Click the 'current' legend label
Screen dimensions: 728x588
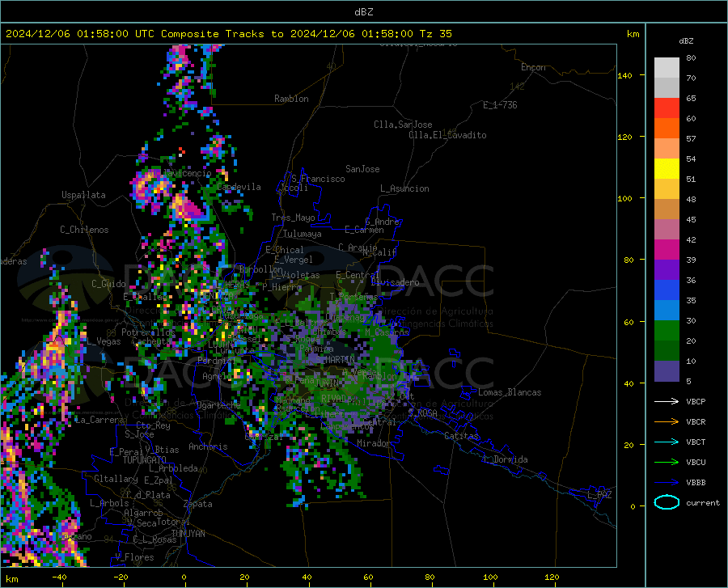coord(703,502)
